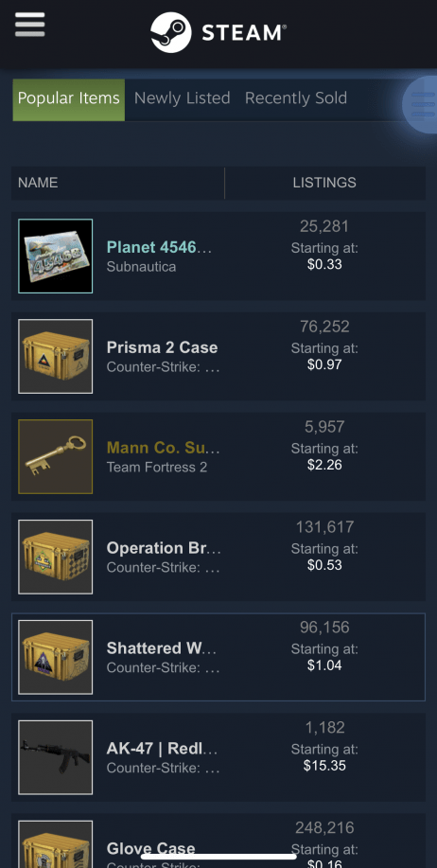Sort by LISTINGS column header
437x868 pixels.
point(324,183)
